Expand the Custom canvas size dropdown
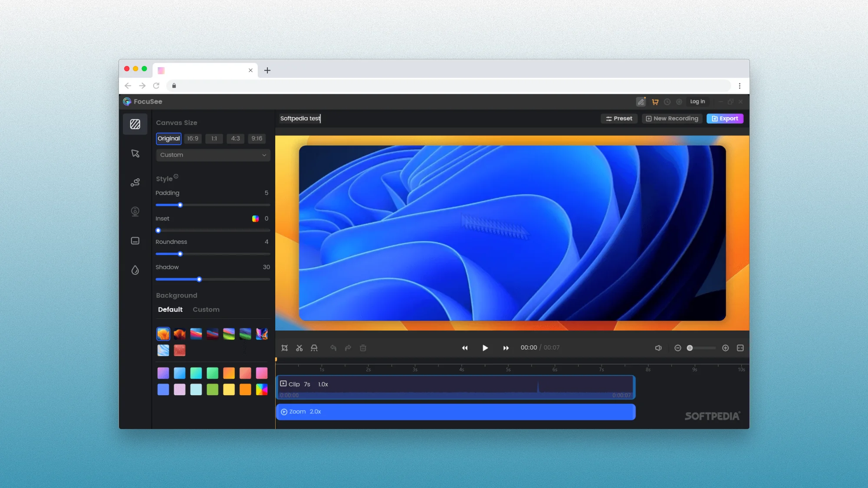This screenshot has height=488, width=868. pyautogui.click(x=213, y=155)
